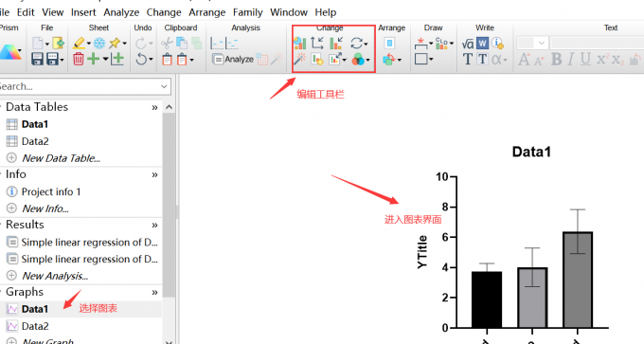Click the Save As floppy-disk icon
This screenshot has width=644, height=344.
click(53, 59)
